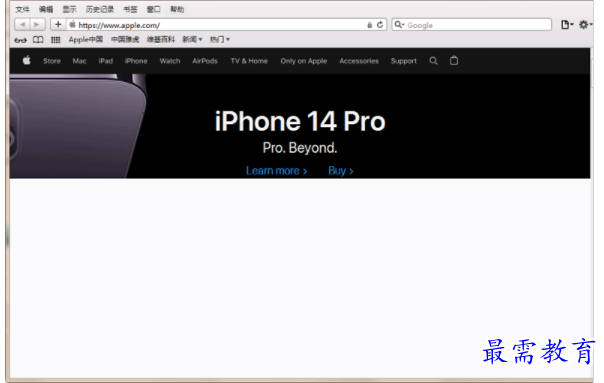Open the page menu dropdown icon

[x=567, y=25]
